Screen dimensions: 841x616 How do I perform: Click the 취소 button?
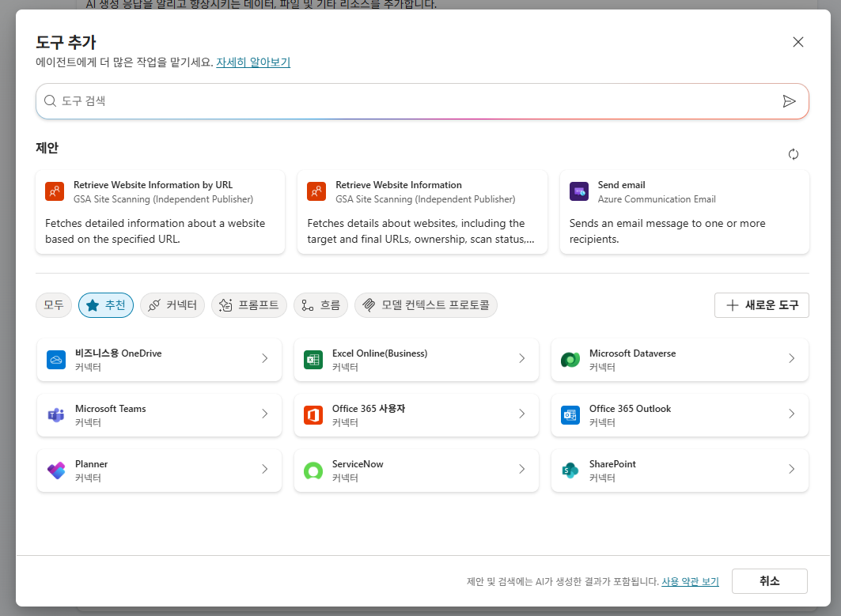769,581
